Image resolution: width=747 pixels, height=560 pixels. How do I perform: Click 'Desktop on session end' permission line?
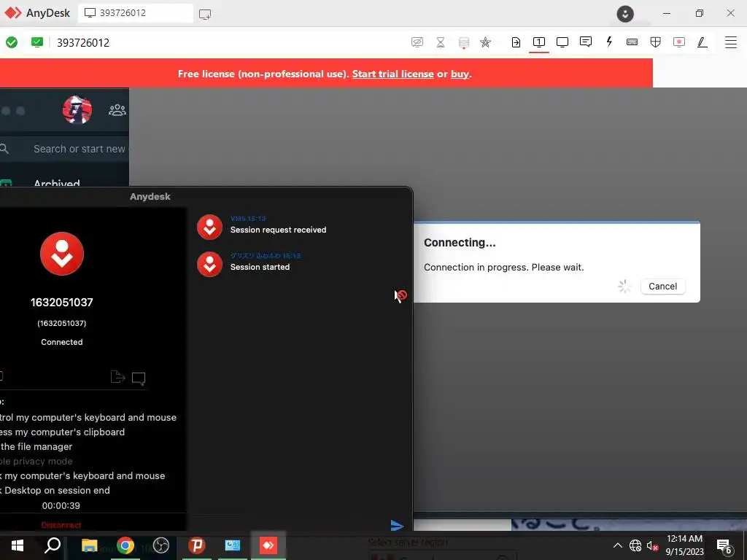(x=55, y=491)
